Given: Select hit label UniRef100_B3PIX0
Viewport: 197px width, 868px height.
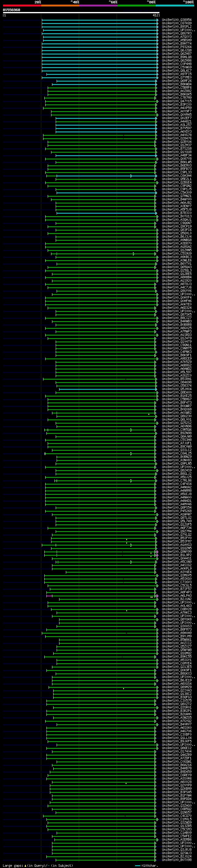Looking at the screenshot, I should [x=177, y=104].
